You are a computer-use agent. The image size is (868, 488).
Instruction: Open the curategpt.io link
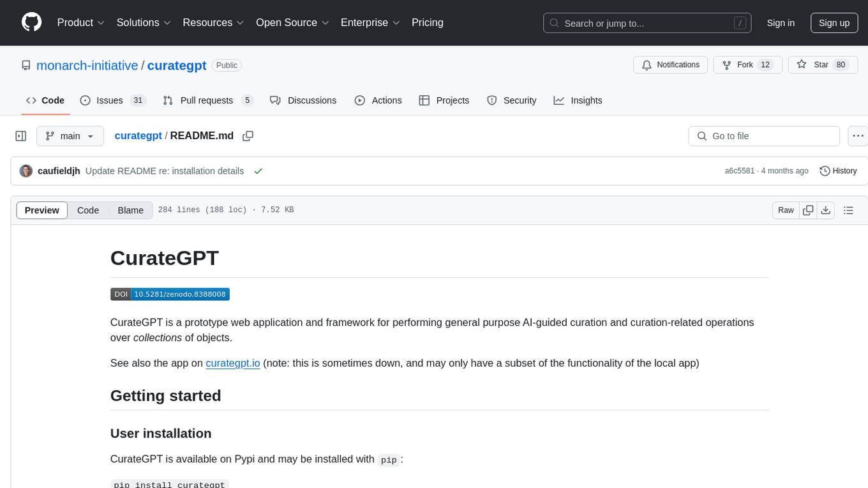(x=233, y=363)
